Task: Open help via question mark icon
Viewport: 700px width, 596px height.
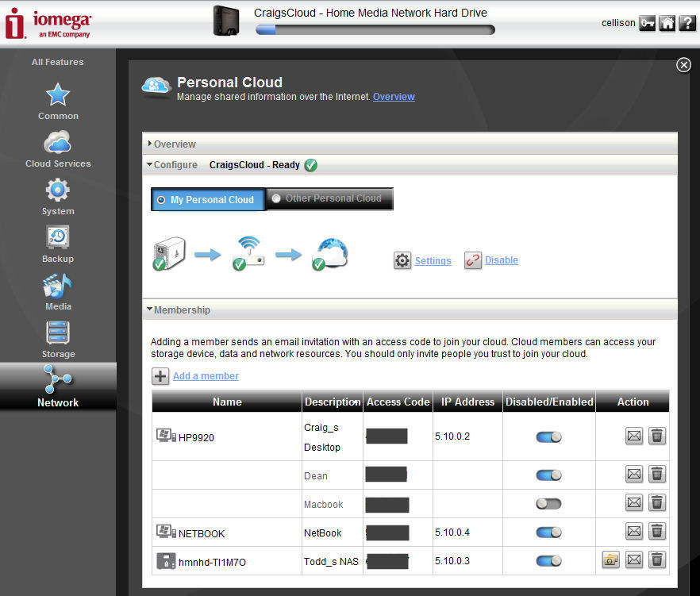Action: click(687, 23)
